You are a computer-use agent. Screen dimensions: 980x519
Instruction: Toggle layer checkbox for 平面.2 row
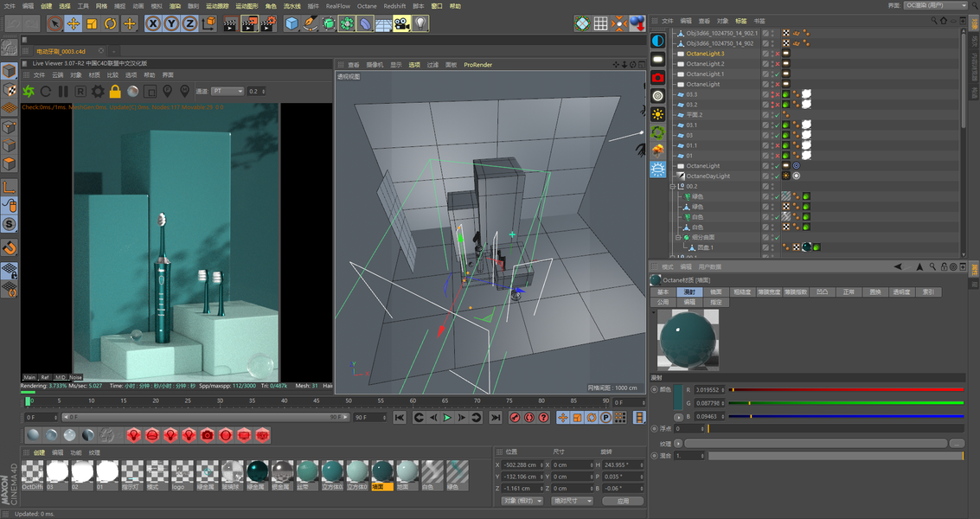click(x=765, y=115)
